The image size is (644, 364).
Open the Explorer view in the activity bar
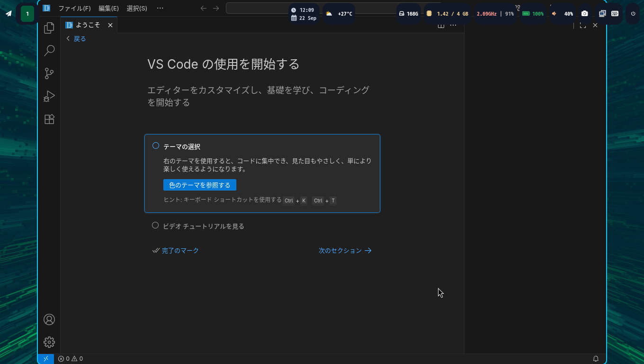[49, 28]
